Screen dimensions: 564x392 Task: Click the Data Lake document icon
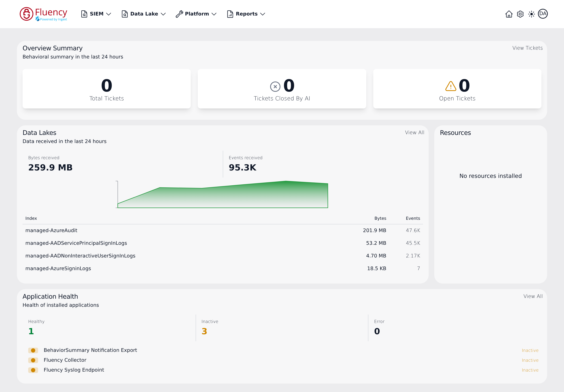click(125, 14)
